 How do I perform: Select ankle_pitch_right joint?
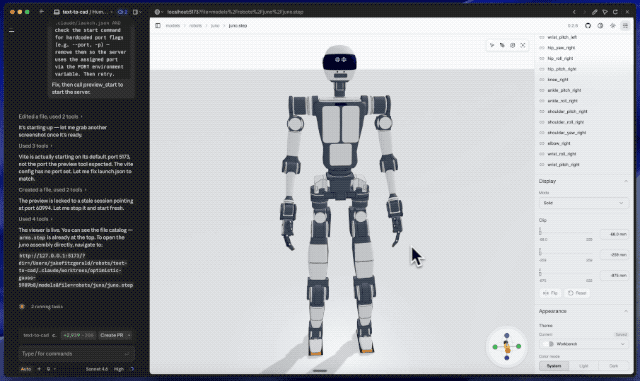(x=564, y=90)
